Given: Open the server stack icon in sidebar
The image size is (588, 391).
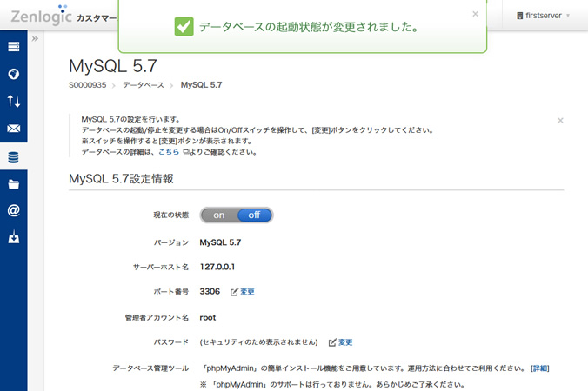Looking at the screenshot, I should (13, 47).
